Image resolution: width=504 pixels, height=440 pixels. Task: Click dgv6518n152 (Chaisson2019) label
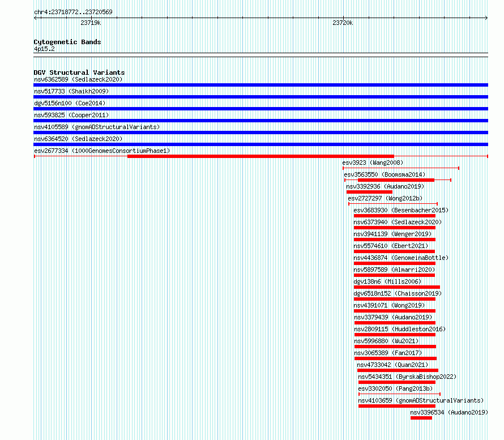[x=398, y=293]
